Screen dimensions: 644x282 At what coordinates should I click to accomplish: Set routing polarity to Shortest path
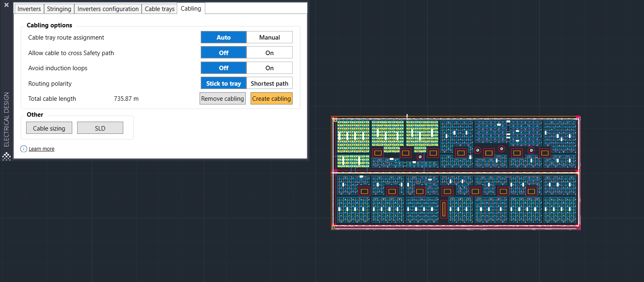point(269,84)
